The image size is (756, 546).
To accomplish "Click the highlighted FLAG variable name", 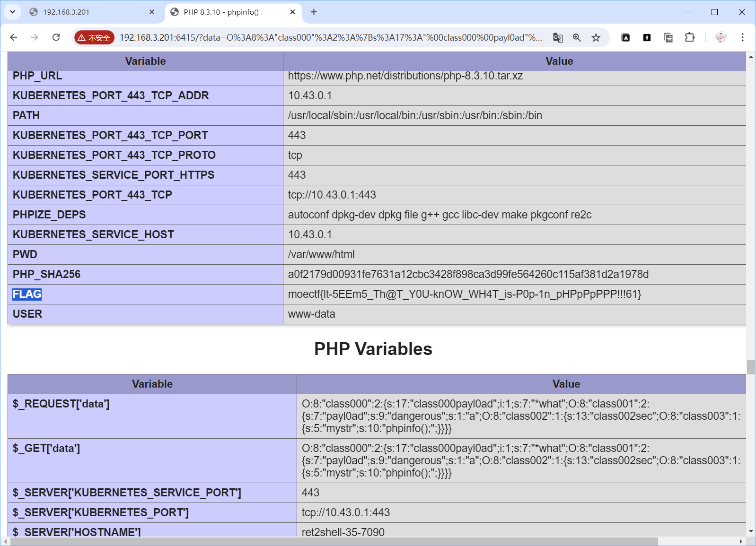I will point(27,294).
